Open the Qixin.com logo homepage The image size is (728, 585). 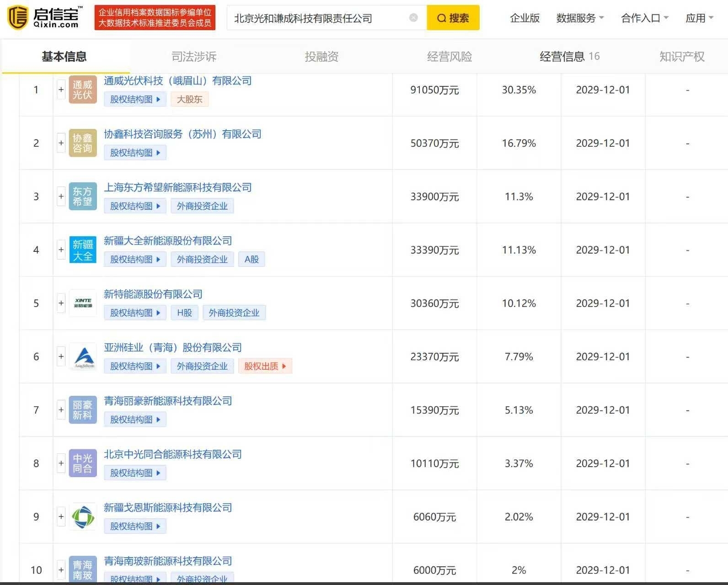(x=45, y=17)
